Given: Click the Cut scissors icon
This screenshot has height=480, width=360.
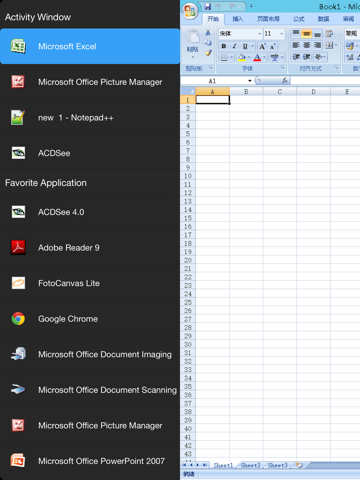Looking at the screenshot, I should [208, 33].
